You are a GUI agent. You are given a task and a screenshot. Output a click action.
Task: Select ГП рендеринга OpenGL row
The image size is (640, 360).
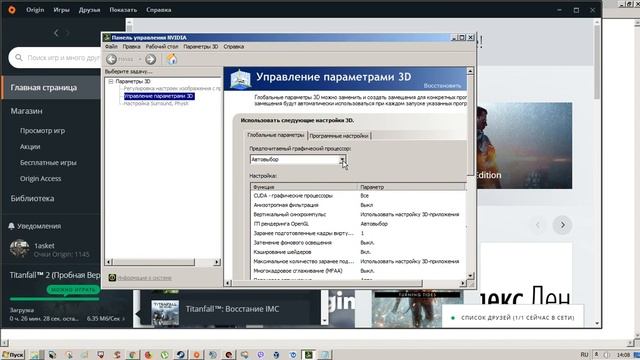point(358,224)
